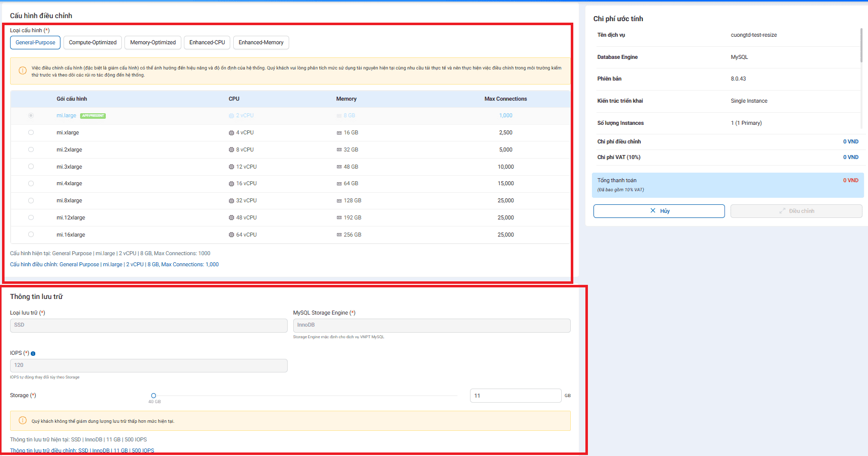
Task: Click the cost summary panel scrollbar
Action: click(x=861, y=45)
